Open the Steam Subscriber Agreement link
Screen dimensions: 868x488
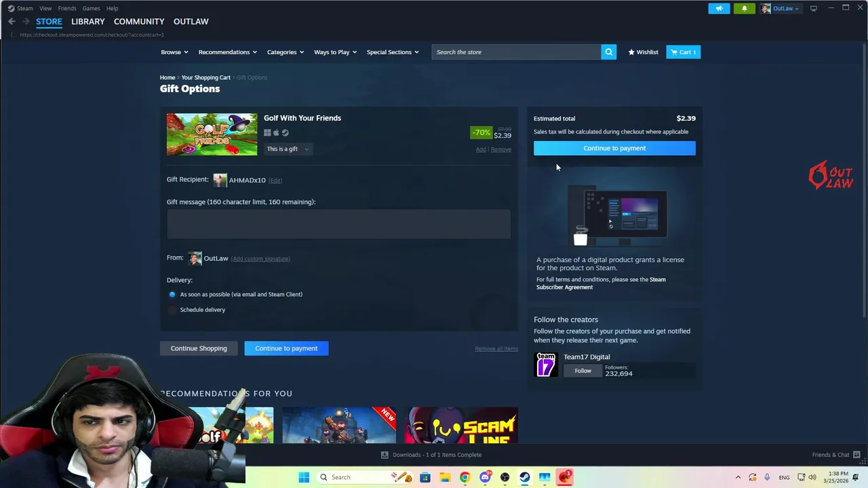(601, 283)
